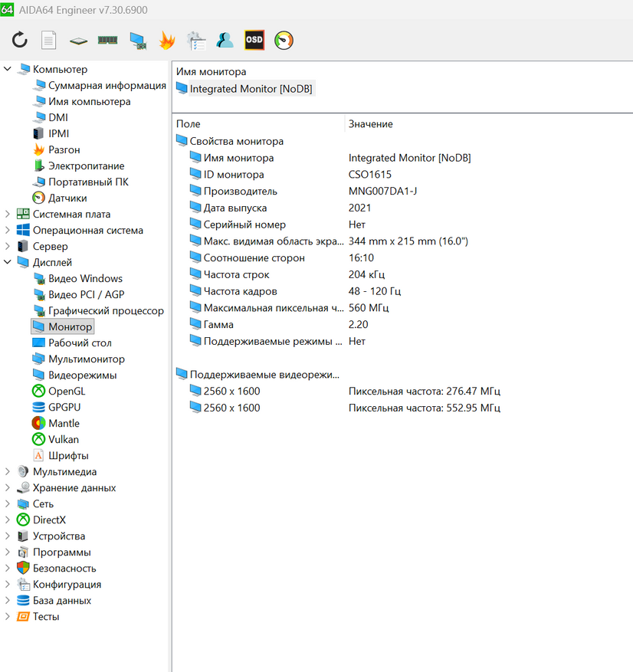633x672 pixels.
Task: Collapse the Дисплей tree node
Action: pyautogui.click(x=8, y=263)
